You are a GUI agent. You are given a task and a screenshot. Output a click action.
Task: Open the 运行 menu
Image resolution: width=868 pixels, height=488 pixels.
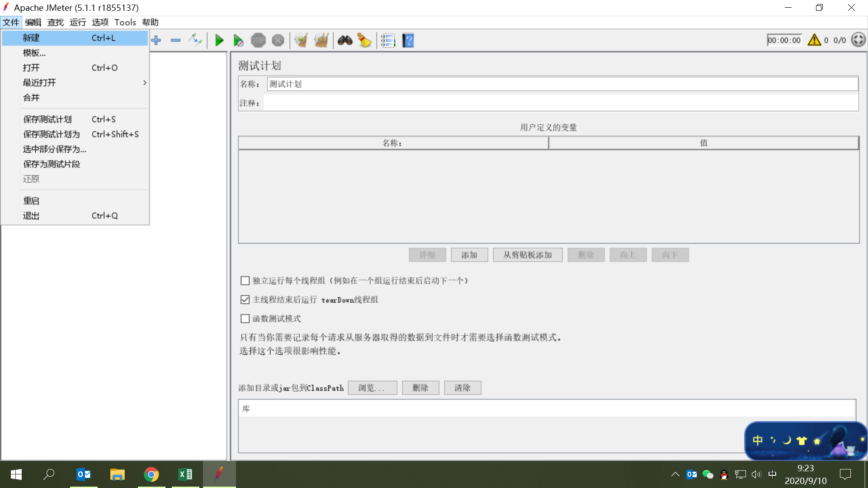click(x=78, y=22)
